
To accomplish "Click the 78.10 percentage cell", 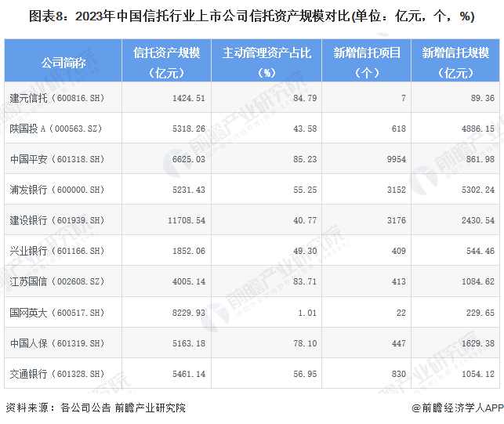I will click(305, 343).
